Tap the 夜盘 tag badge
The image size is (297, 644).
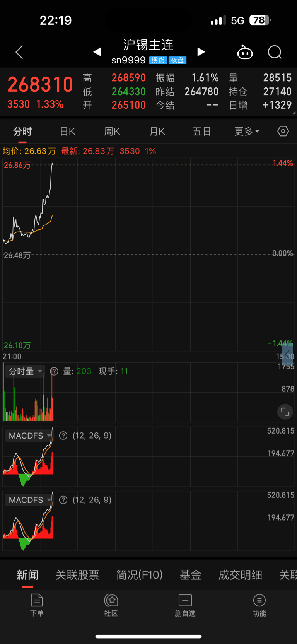pyautogui.click(x=178, y=60)
